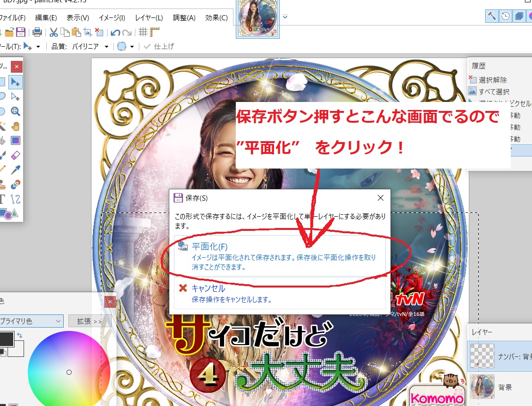Toggle the Colors window button
This screenshot has height=406, width=532.
529,16
